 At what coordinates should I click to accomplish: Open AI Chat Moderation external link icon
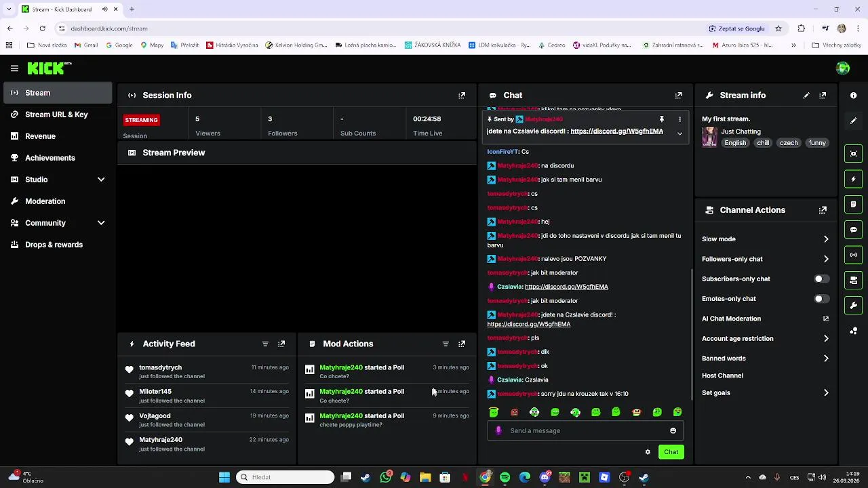826,319
